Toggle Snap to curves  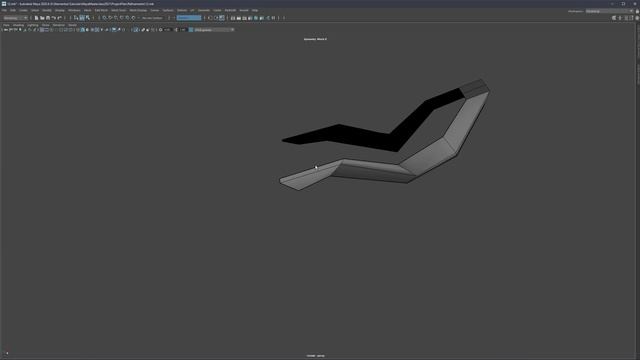pyautogui.click(x=110, y=18)
